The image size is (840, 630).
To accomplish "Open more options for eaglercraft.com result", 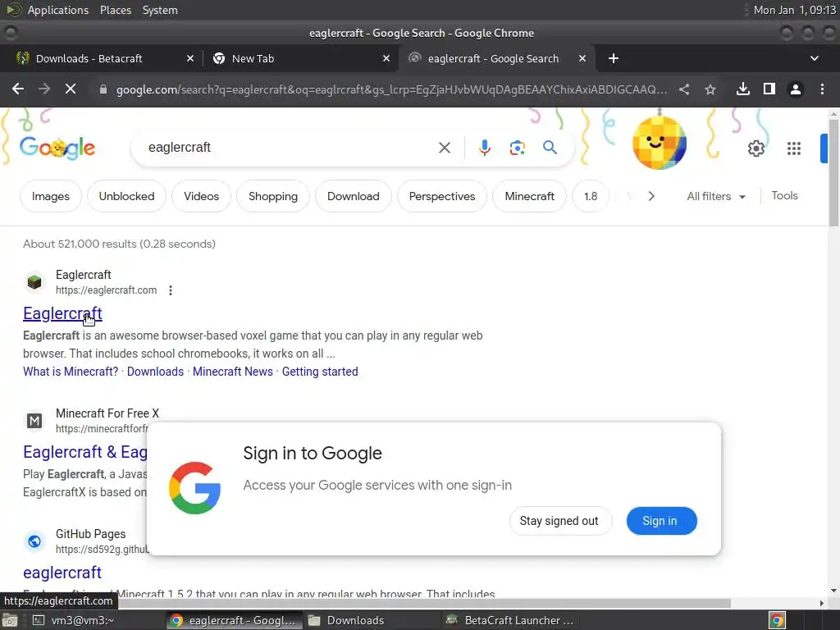I will pos(171,290).
